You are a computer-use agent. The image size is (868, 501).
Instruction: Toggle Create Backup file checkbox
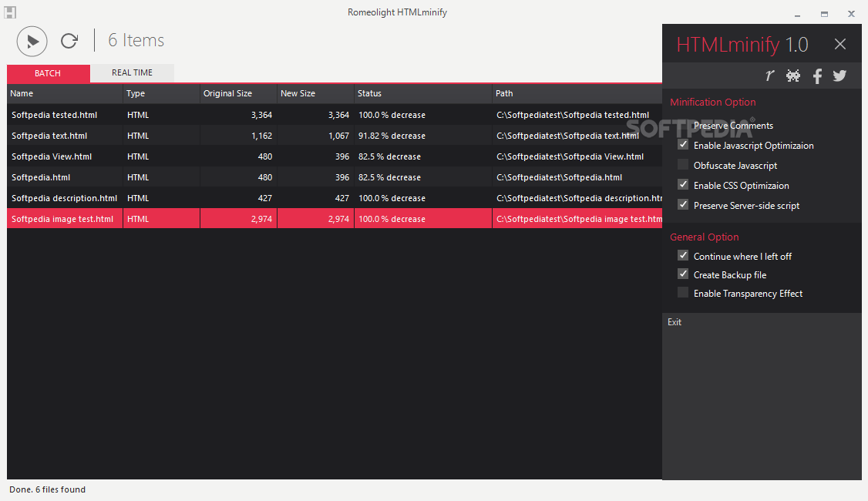tap(683, 274)
